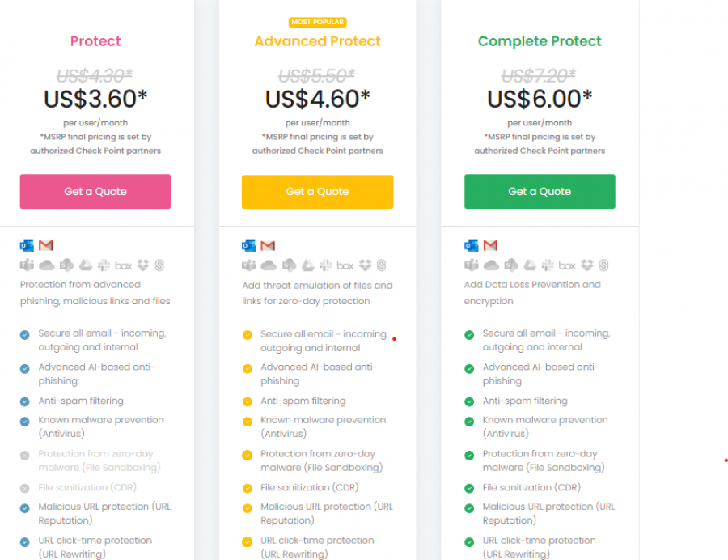Screen dimensions: 728x560
Task: Click the greyed-out File sanitization check in Protect
Action: coord(25,488)
